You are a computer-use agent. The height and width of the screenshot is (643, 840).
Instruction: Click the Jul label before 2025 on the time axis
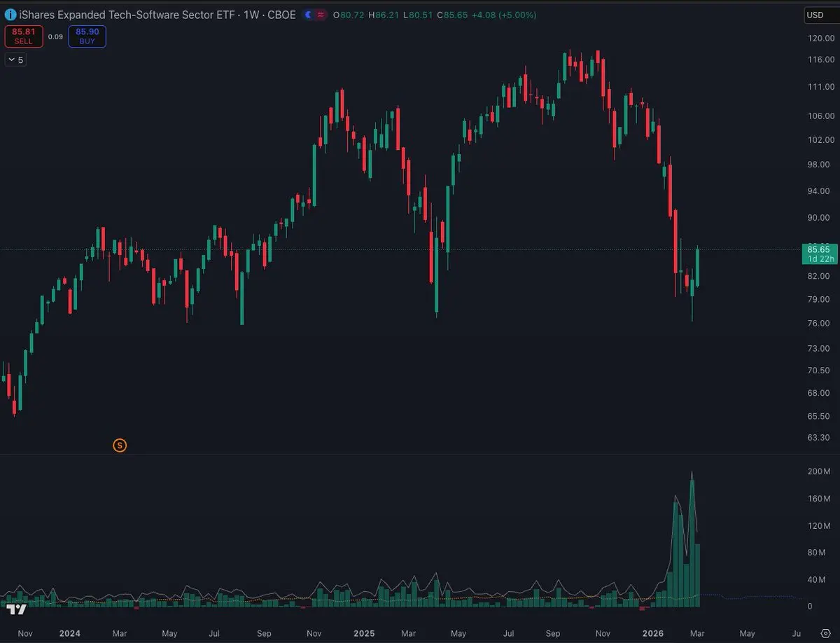(216, 633)
